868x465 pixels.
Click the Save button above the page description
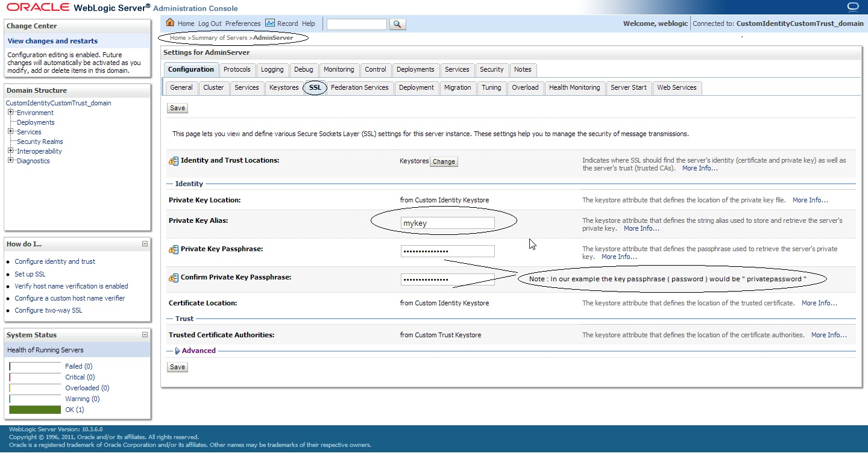(177, 108)
